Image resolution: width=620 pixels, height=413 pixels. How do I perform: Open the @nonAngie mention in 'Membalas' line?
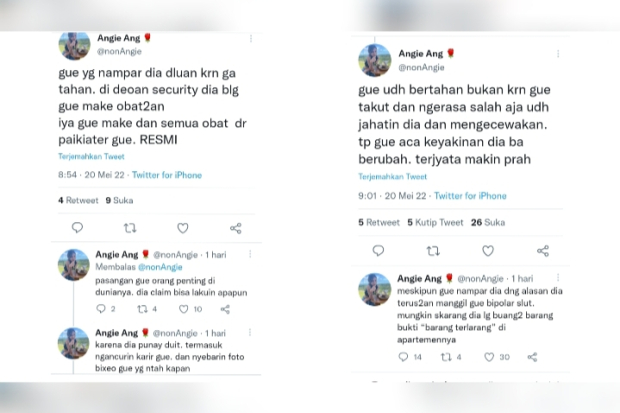pos(160,267)
